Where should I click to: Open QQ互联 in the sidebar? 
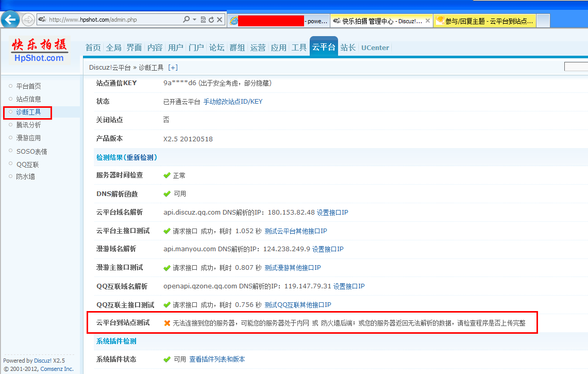28,165
